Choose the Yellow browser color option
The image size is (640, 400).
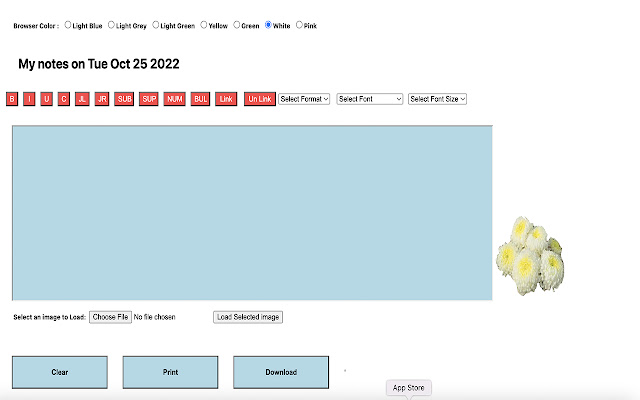tap(205, 25)
